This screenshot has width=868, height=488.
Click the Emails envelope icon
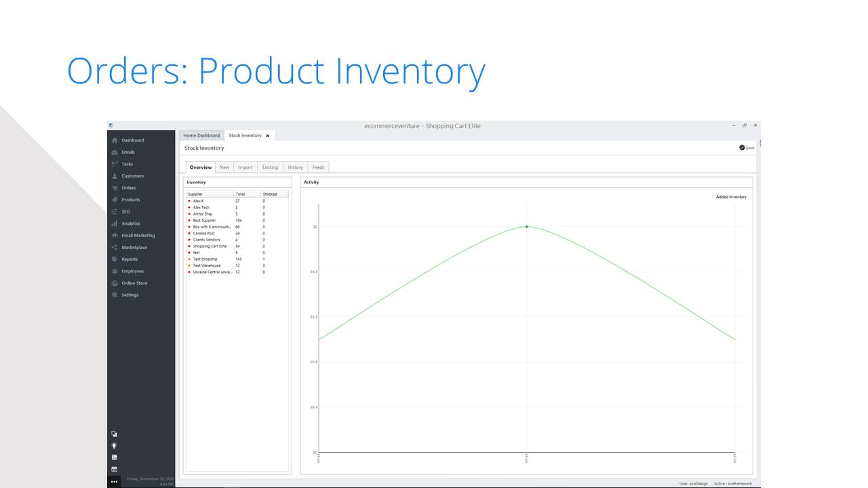click(115, 152)
